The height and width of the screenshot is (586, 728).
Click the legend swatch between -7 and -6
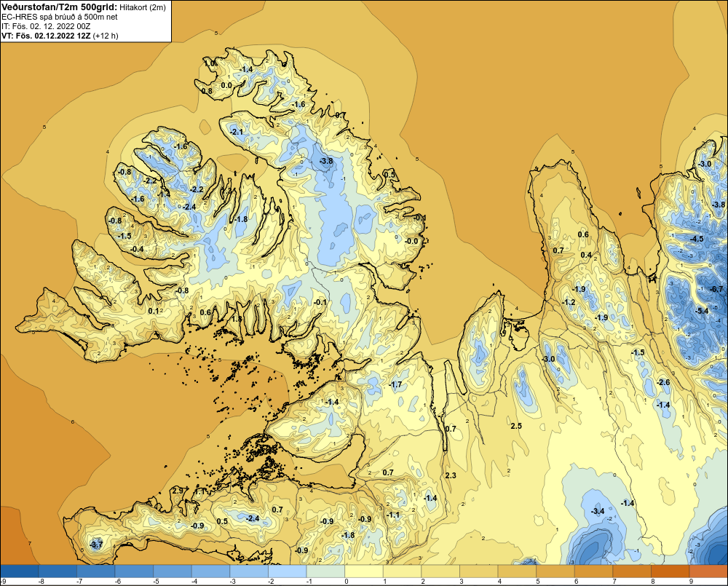point(96,571)
